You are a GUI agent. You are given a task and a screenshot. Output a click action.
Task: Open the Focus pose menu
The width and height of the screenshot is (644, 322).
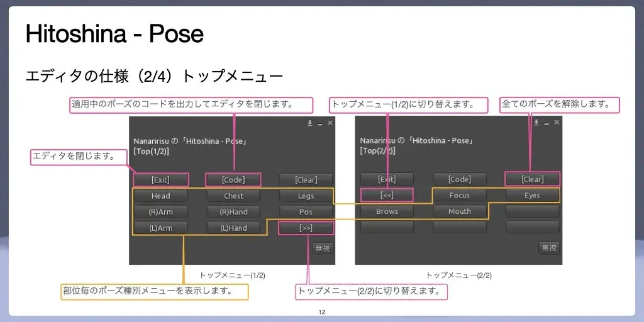pyautogui.click(x=460, y=196)
